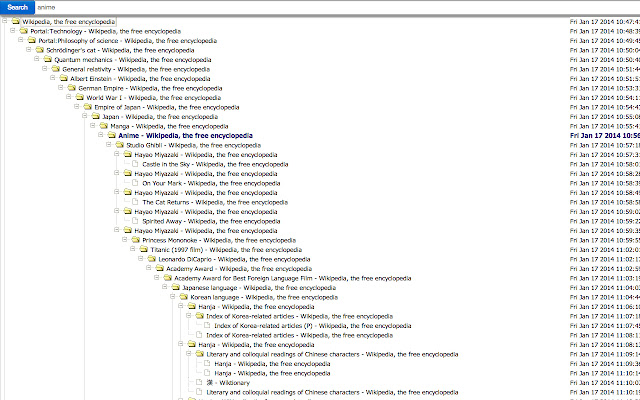Click the Quantum mechanics folder icon
This screenshot has width=640, height=400.
48,60
